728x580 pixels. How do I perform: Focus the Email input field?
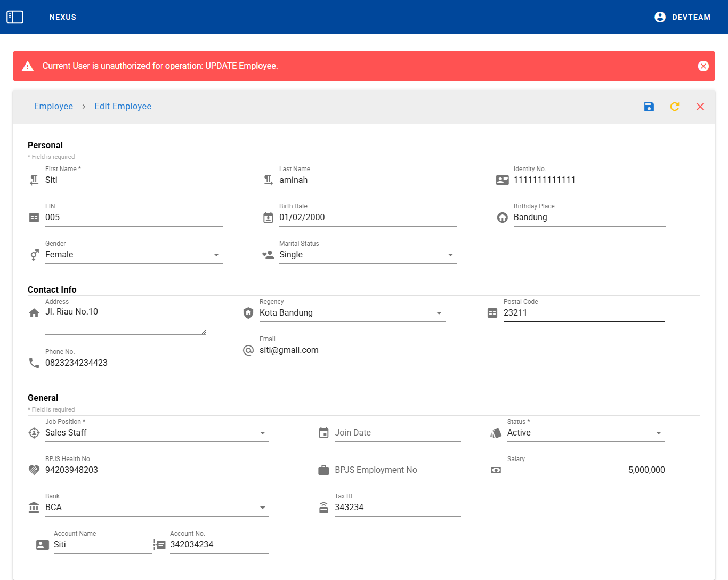352,350
